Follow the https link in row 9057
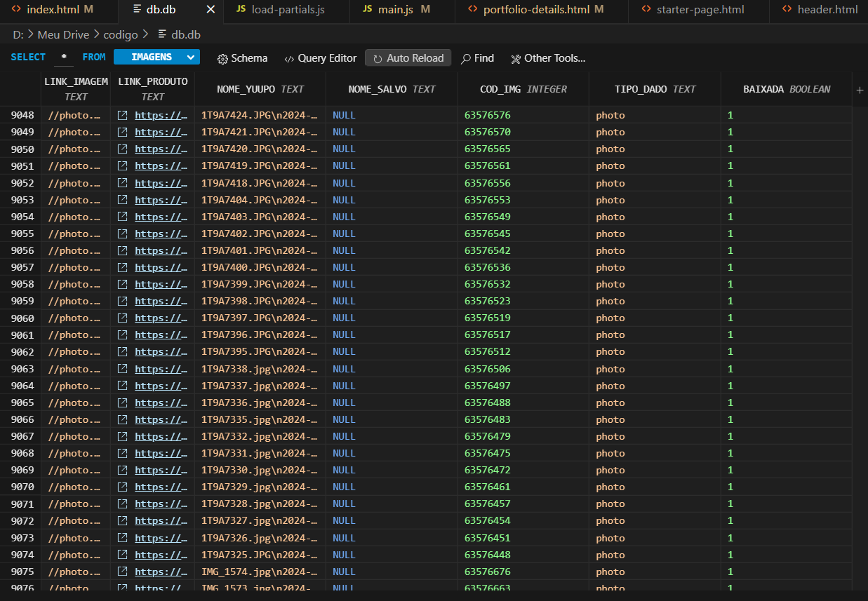This screenshot has height=601, width=868. (161, 268)
